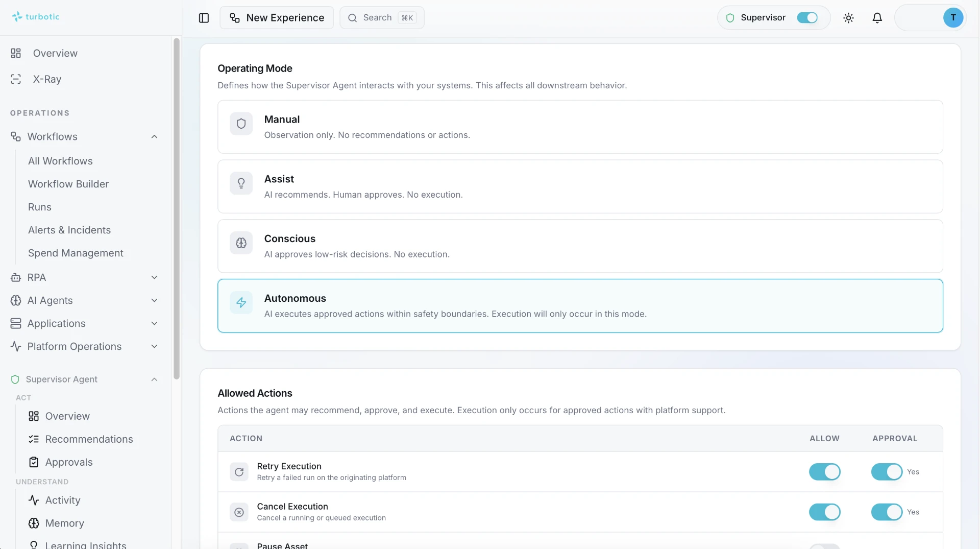Toggle Allow for Cancel Execution
This screenshot has width=980, height=549.
click(x=824, y=512)
